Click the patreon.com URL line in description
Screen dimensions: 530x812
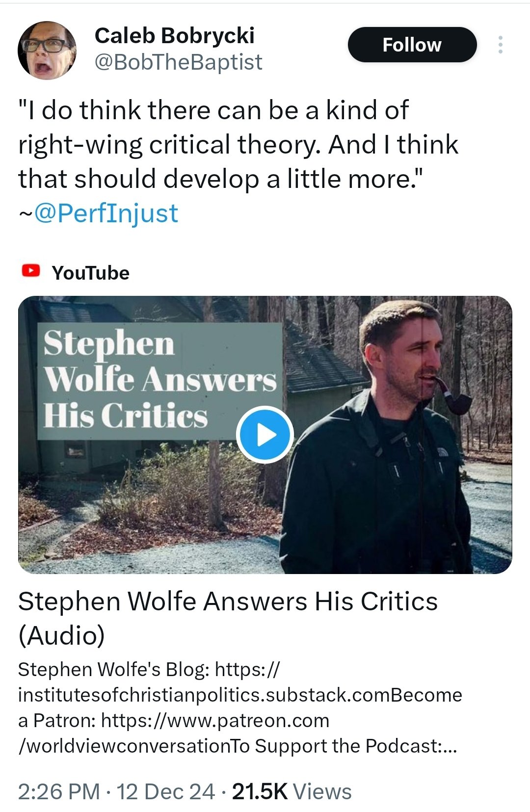coord(215,721)
